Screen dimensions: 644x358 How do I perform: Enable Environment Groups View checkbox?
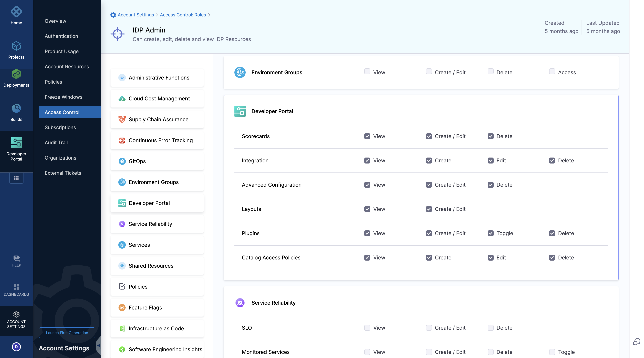[367, 72]
